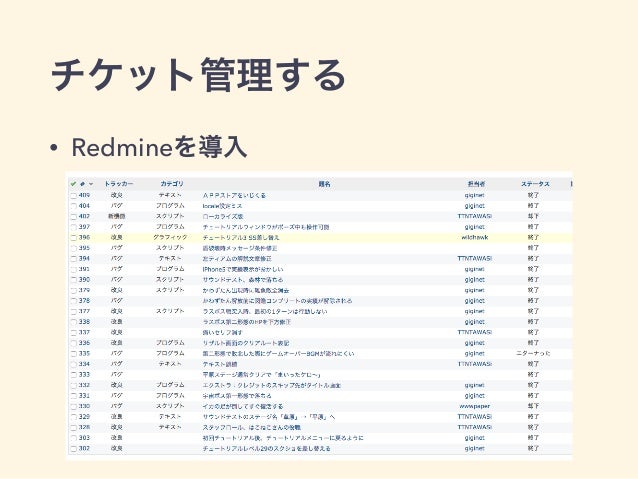Click the bullet text 'Redmineを導入'

(159, 147)
